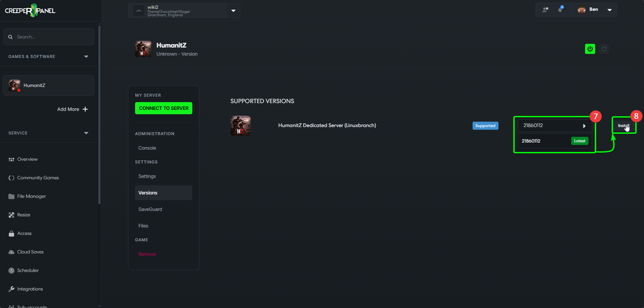
Task: Collapse the Service section
Action: click(86, 133)
